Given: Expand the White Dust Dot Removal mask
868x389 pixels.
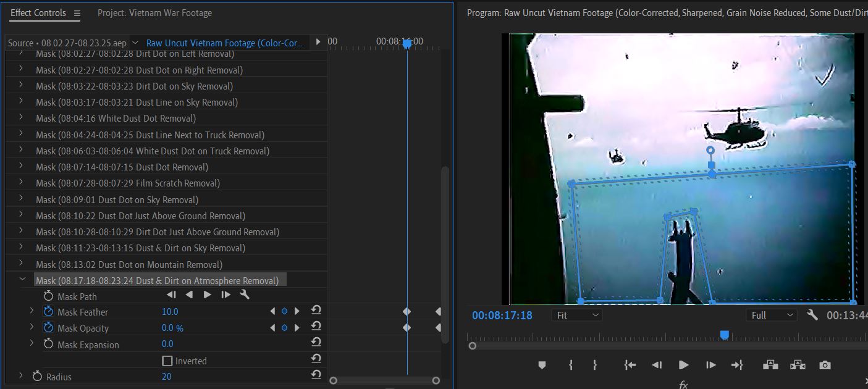Looking at the screenshot, I should click(20, 117).
